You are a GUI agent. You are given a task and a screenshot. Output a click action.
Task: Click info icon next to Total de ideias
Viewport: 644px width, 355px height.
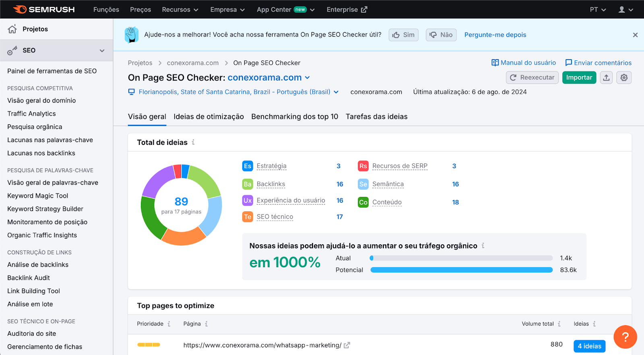(x=193, y=142)
